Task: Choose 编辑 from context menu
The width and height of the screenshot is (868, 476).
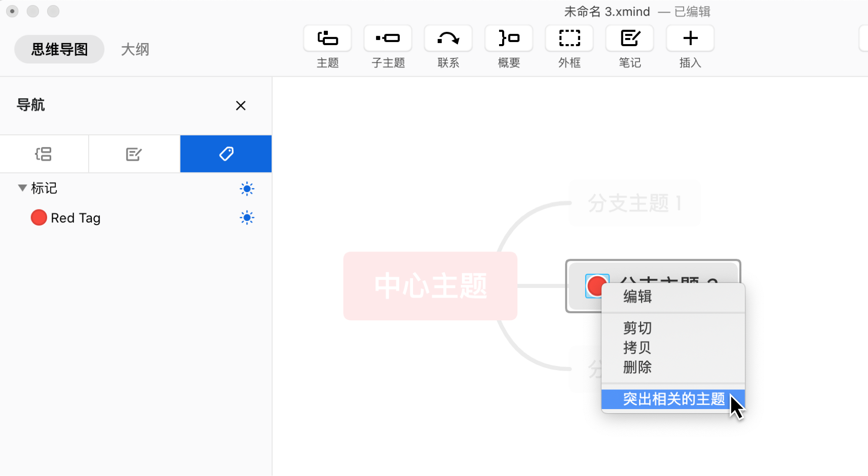Action: [637, 297]
